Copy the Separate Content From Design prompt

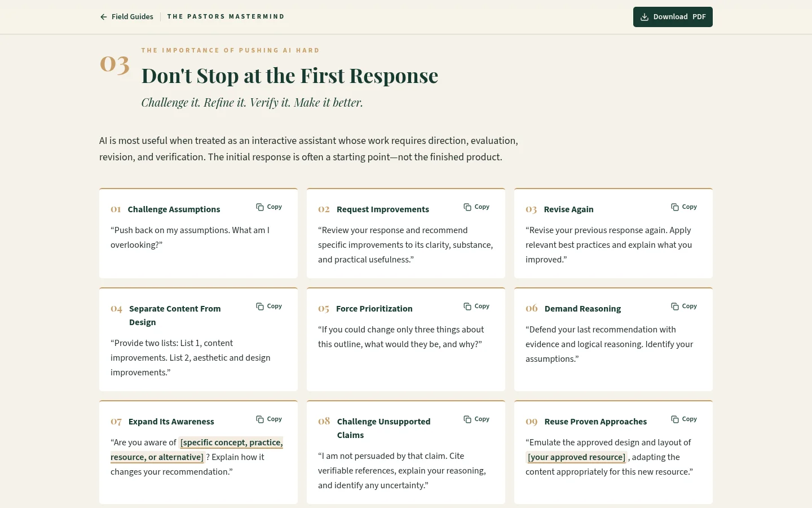pos(269,306)
